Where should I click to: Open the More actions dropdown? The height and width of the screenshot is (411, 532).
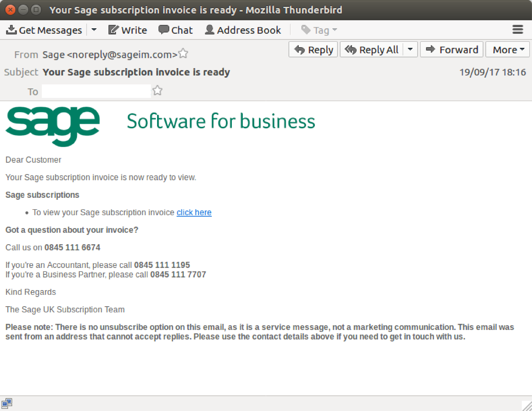click(x=508, y=50)
